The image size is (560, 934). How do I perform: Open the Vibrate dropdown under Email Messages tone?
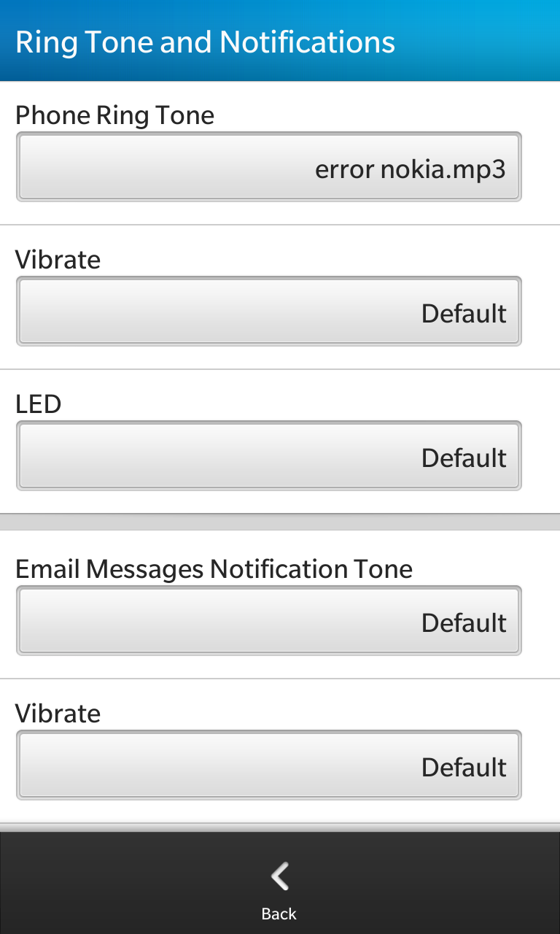coord(268,765)
